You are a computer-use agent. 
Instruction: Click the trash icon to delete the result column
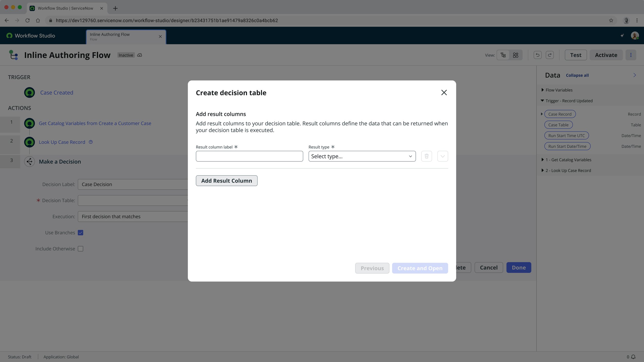426,156
